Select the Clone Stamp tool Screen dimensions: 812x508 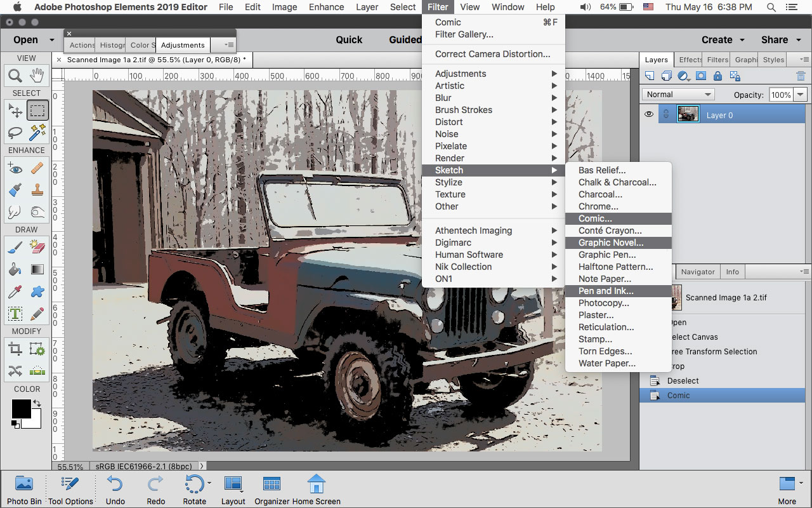point(37,190)
